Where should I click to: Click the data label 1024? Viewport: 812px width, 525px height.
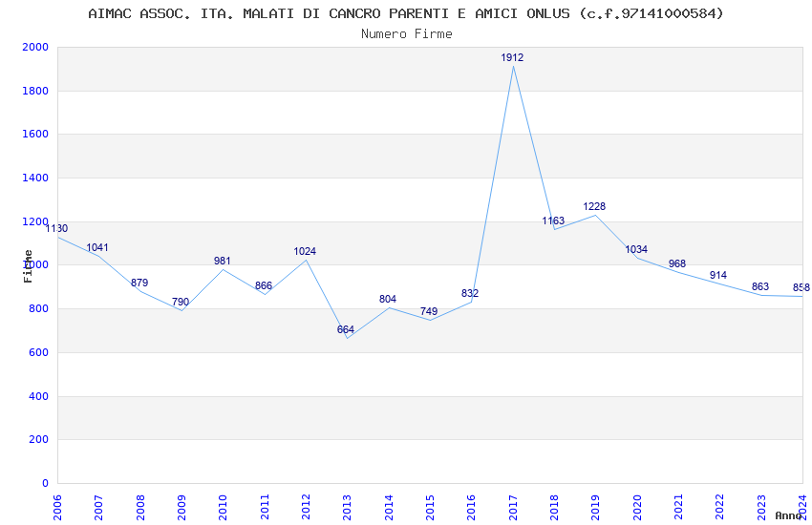[x=305, y=251]
